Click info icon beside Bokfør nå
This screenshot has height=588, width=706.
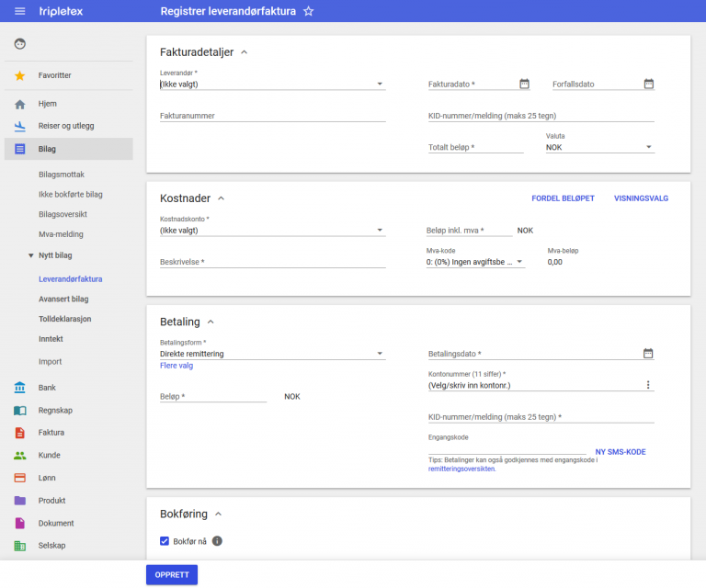[218, 541]
